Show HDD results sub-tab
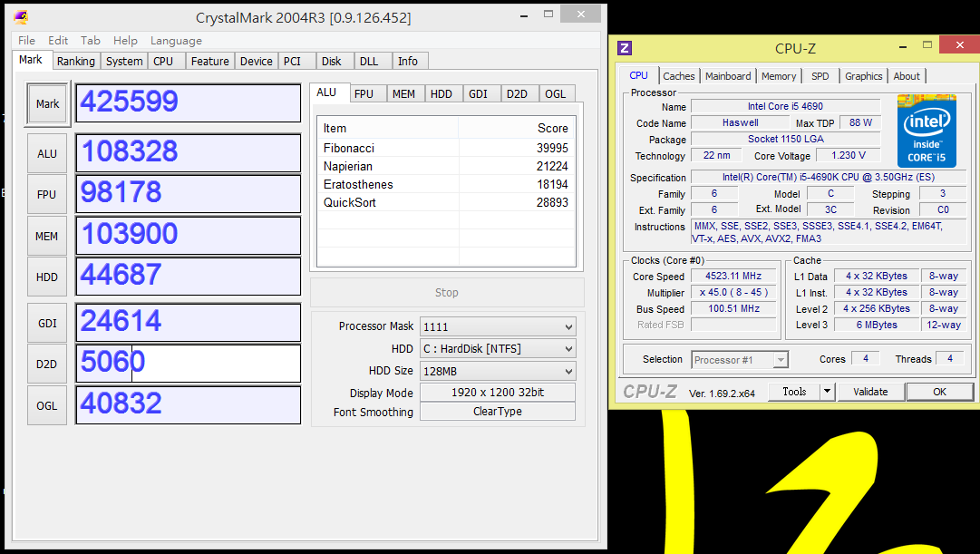The image size is (980, 554). 441,93
